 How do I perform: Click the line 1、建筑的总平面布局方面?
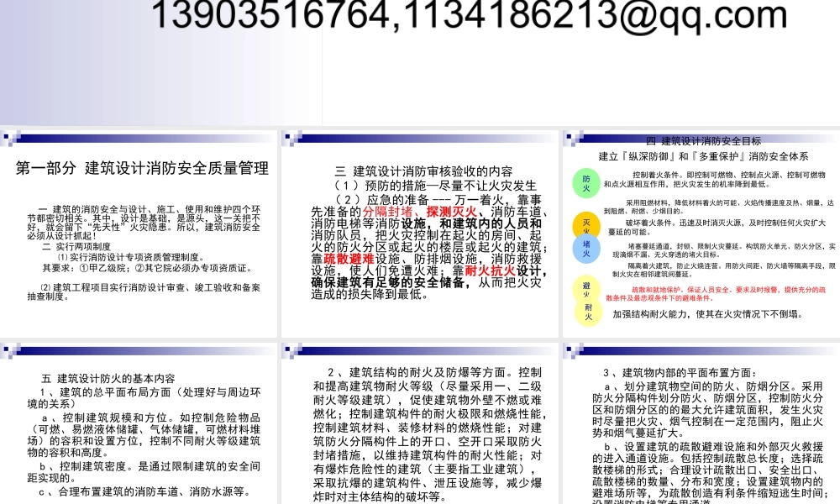[x=144, y=398]
